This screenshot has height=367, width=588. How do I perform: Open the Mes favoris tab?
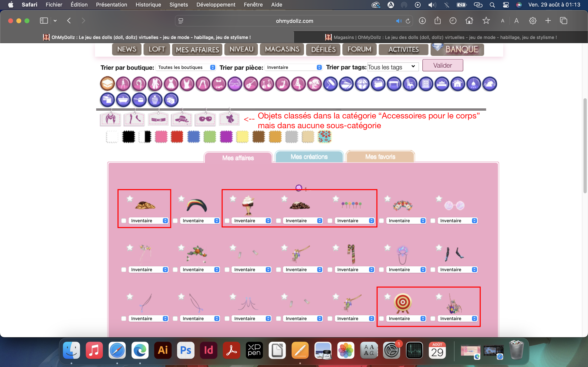(x=380, y=157)
